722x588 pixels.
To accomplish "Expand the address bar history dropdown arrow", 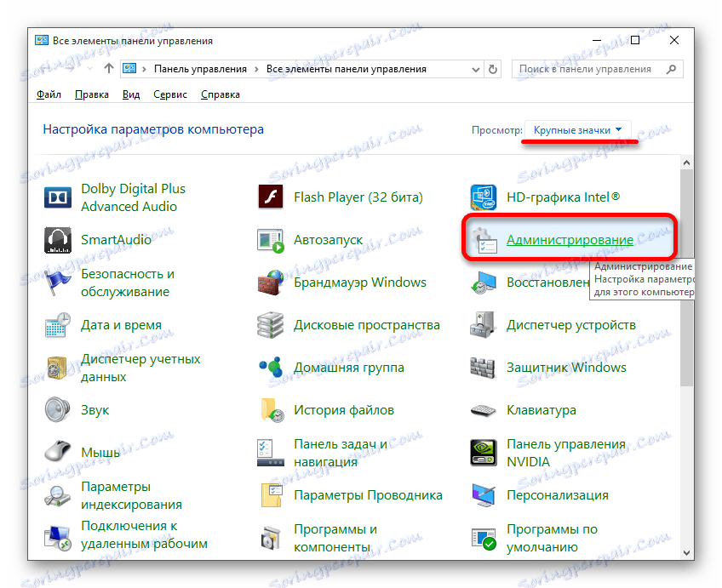I will (476, 70).
